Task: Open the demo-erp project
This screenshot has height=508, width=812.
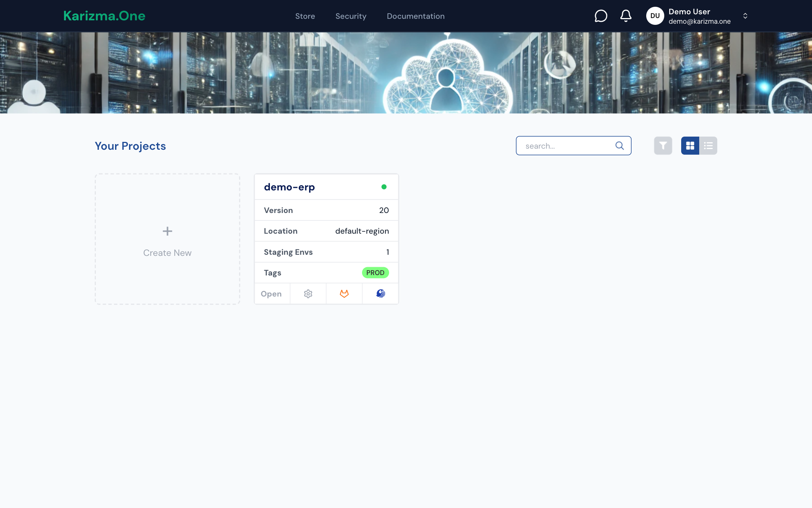Action: click(271, 294)
